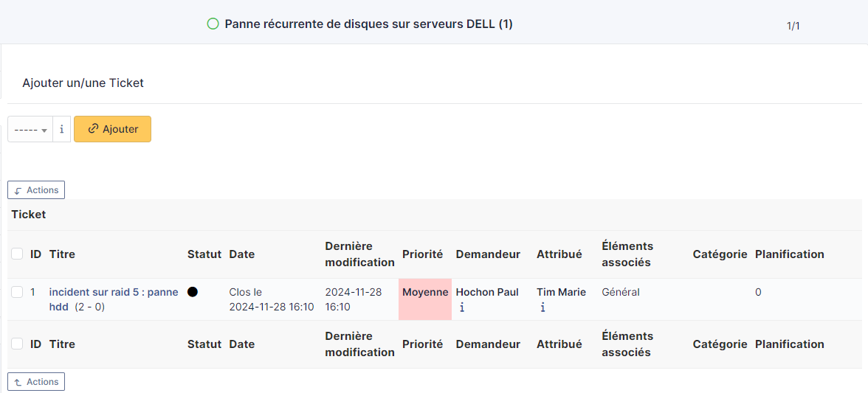Image resolution: width=868 pixels, height=393 pixels.
Task: Sort by Priorité column header
Action: tap(422, 254)
